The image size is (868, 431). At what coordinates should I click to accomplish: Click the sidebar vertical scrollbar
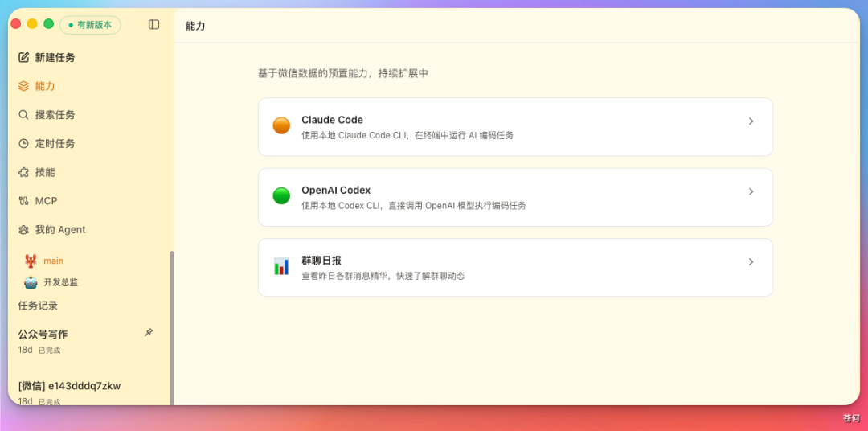click(172, 328)
